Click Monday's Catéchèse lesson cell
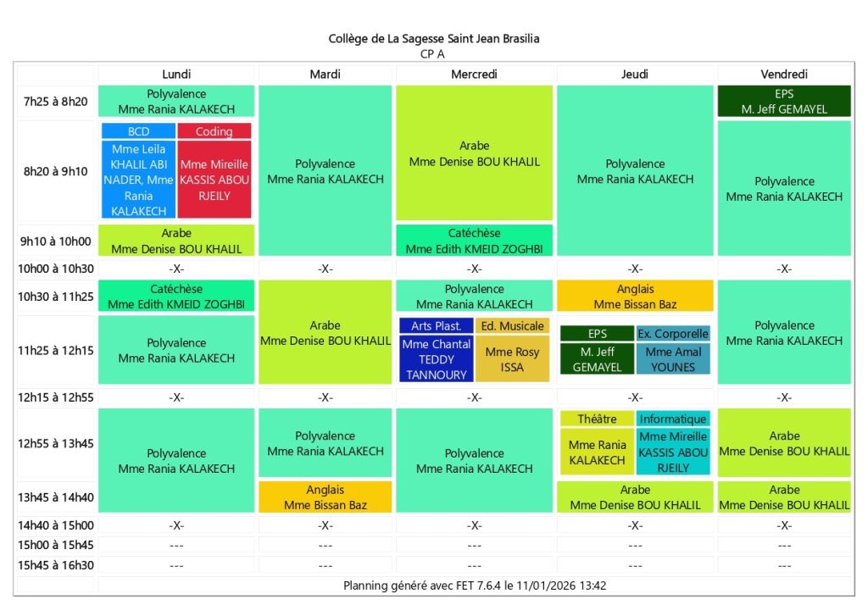868x605 pixels. point(176,297)
